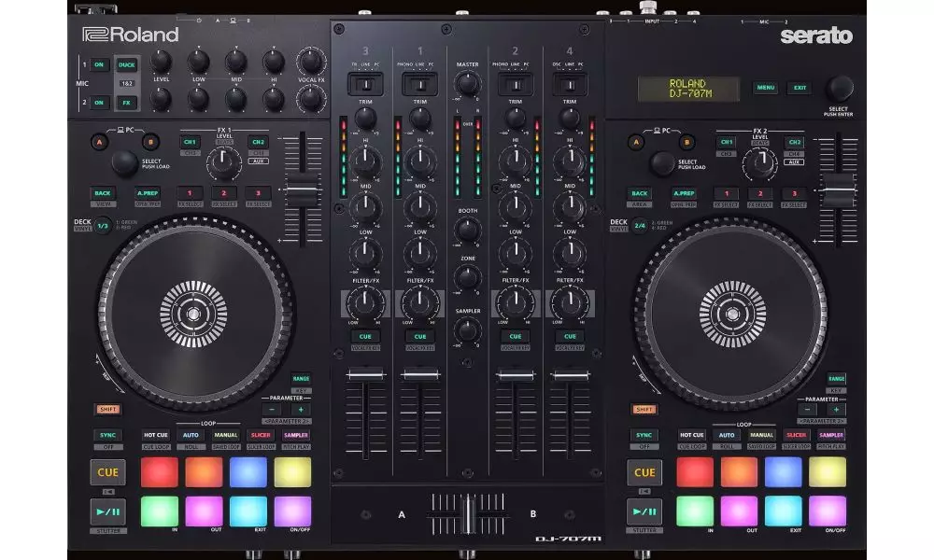Click the right deck parameter plus button

point(836,410)
